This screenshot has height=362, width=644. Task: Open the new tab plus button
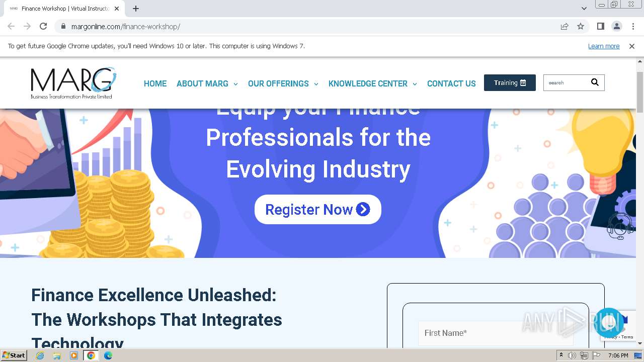(136, 9)
